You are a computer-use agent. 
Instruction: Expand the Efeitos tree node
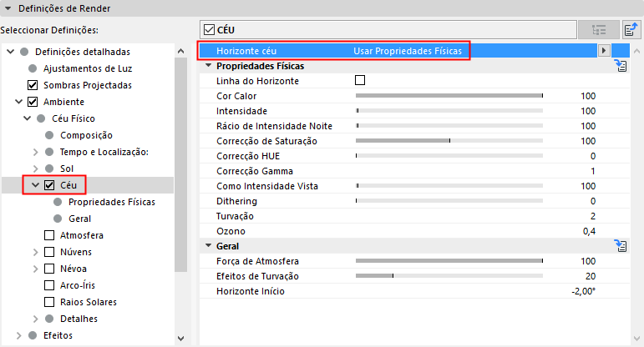[x=19, y=335]
